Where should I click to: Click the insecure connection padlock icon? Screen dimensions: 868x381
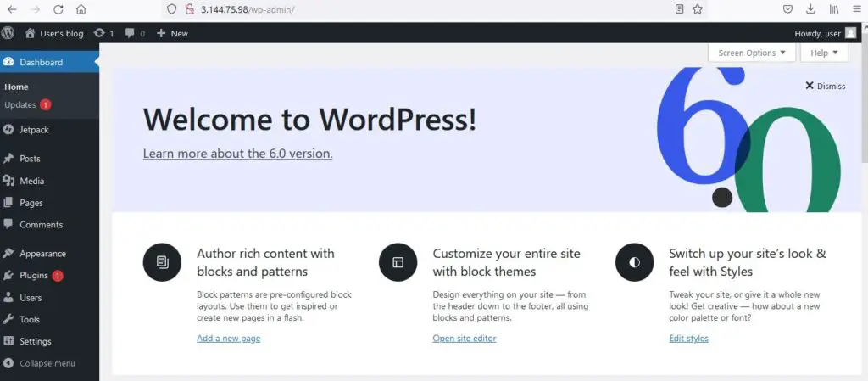pyautogui.click(x=189, y=9)
